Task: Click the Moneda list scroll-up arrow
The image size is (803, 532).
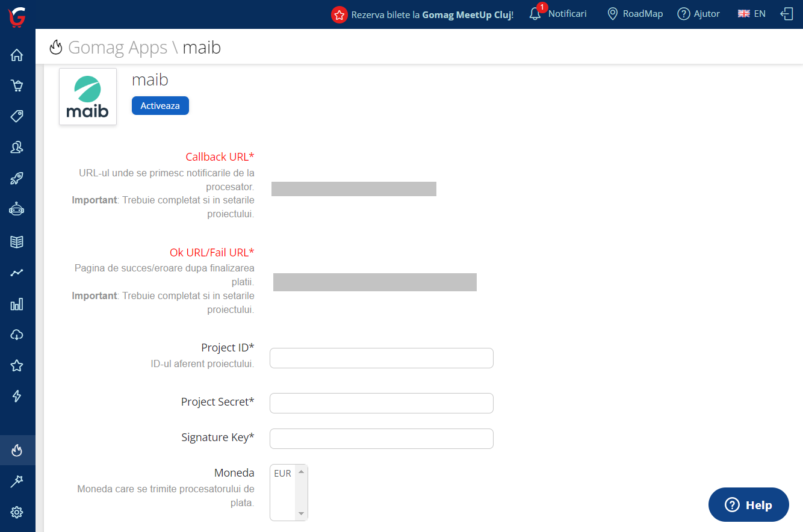Action: 301,472
